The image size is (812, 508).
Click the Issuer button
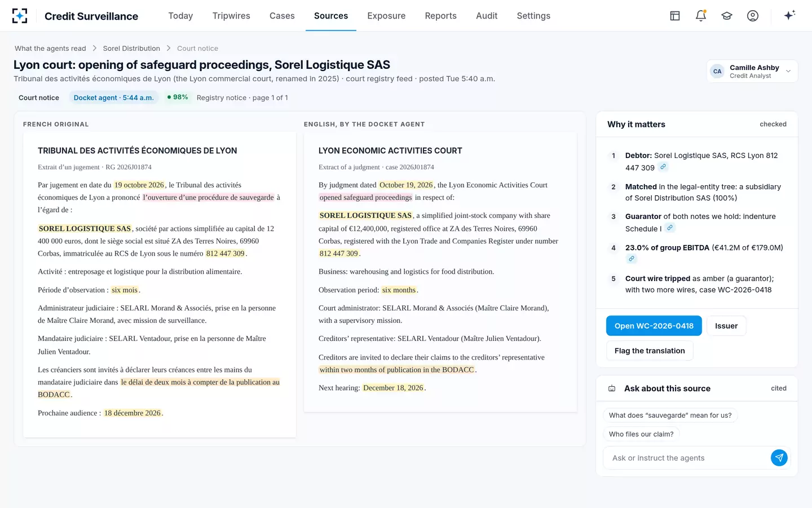click(x=726, y=326)
